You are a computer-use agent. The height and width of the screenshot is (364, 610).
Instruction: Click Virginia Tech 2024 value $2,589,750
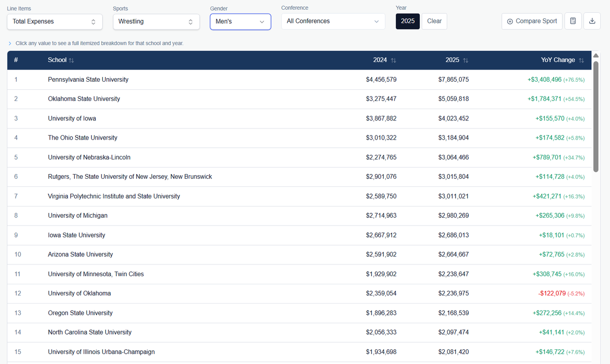(381, 196)
